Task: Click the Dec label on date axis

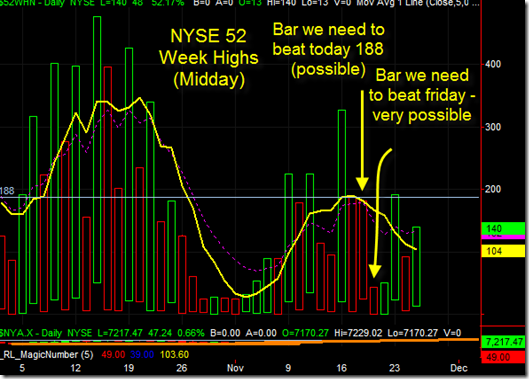Action: pyautogui.click(x=459, y=368)
